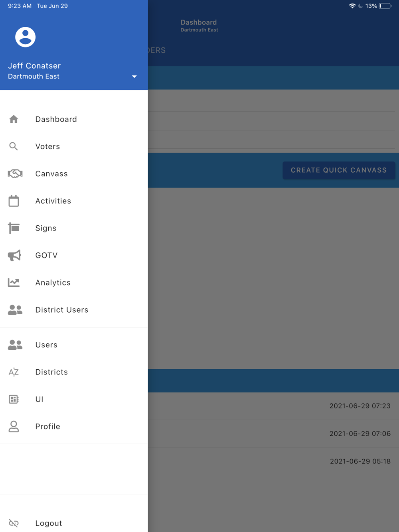
Task: Open the GOTV menu entry
Action: click(46, 255)
